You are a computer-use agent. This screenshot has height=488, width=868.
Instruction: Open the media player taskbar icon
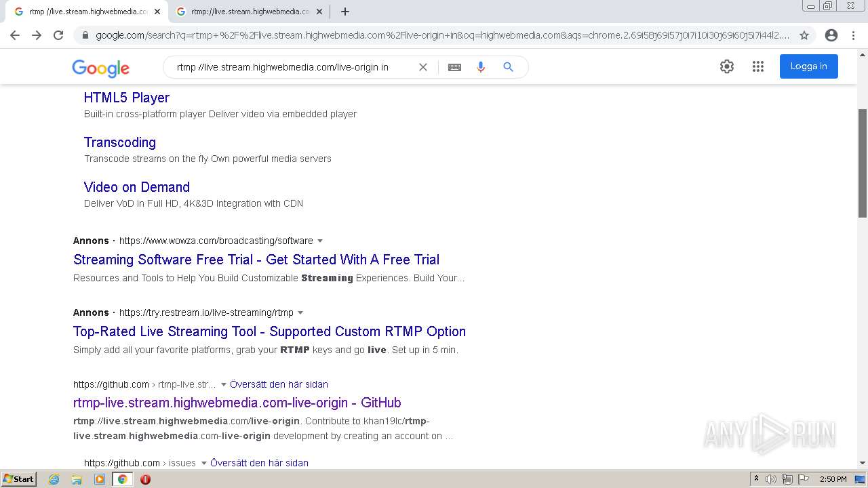pos(100,479)
